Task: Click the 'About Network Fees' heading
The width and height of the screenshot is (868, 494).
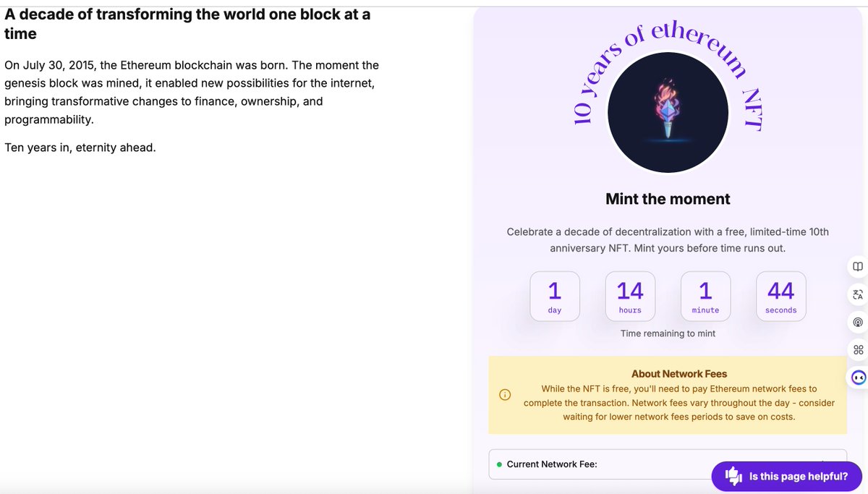Action: (x=679, y=374)
